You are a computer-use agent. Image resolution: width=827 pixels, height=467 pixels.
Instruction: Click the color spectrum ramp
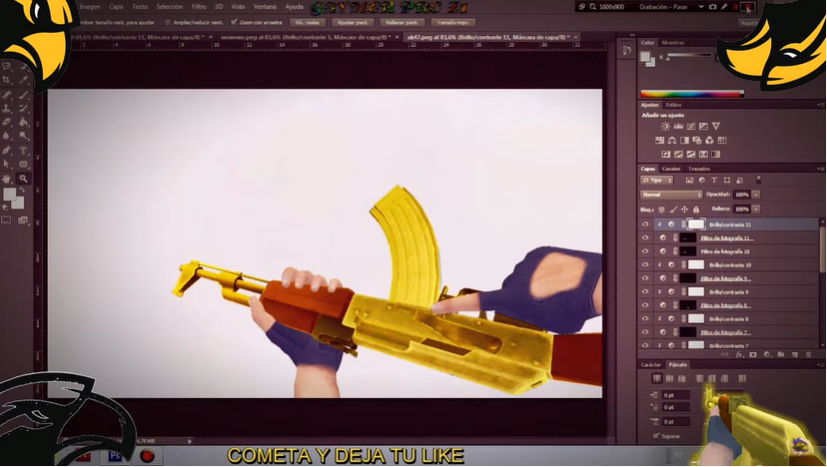[x=692, y=94]
